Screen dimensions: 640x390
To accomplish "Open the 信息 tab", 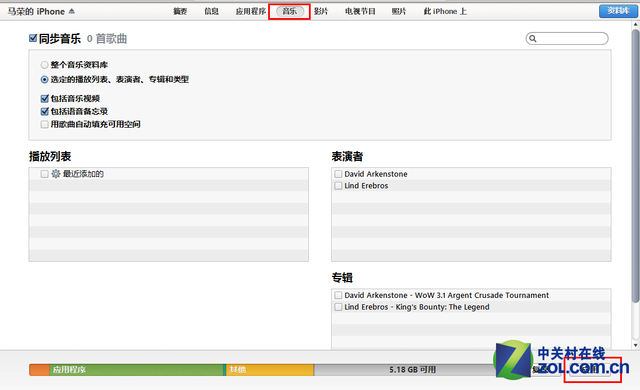I will coord(211,11).
